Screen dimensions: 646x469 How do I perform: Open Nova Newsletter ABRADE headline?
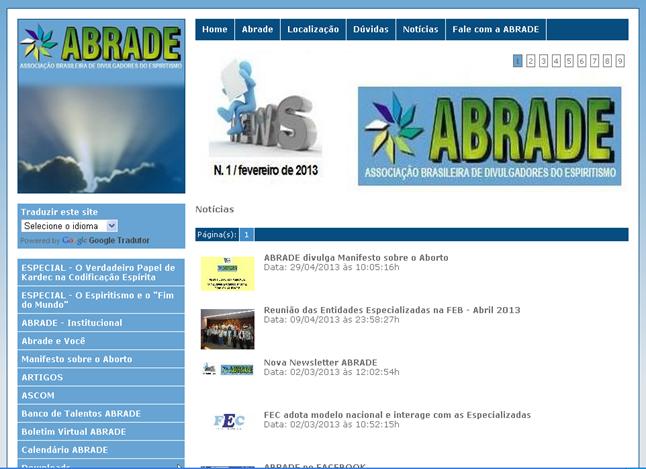click(321, 362)
